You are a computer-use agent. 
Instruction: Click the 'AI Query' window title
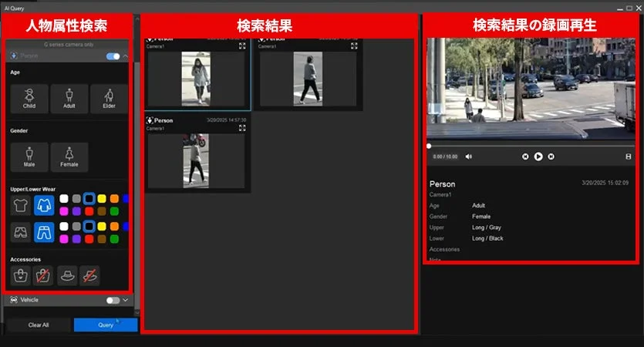[15, 8]
